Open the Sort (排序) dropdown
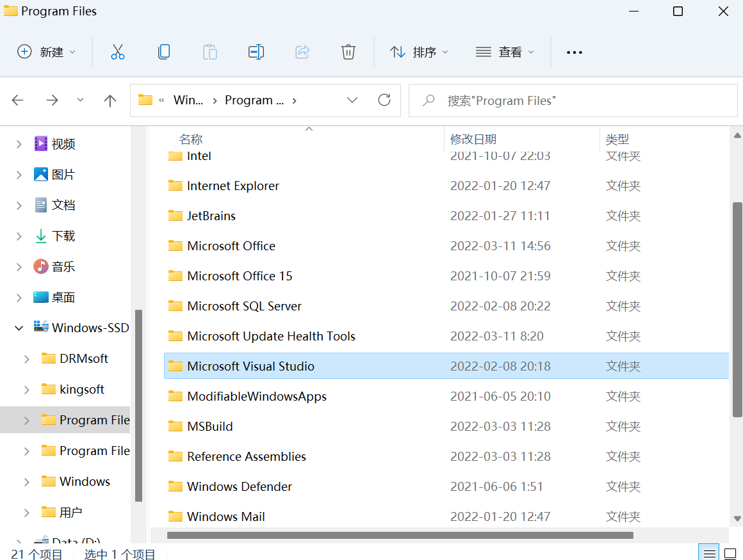Image resolution: width=743 pixels, height=560 pixels. pos(419,52)
